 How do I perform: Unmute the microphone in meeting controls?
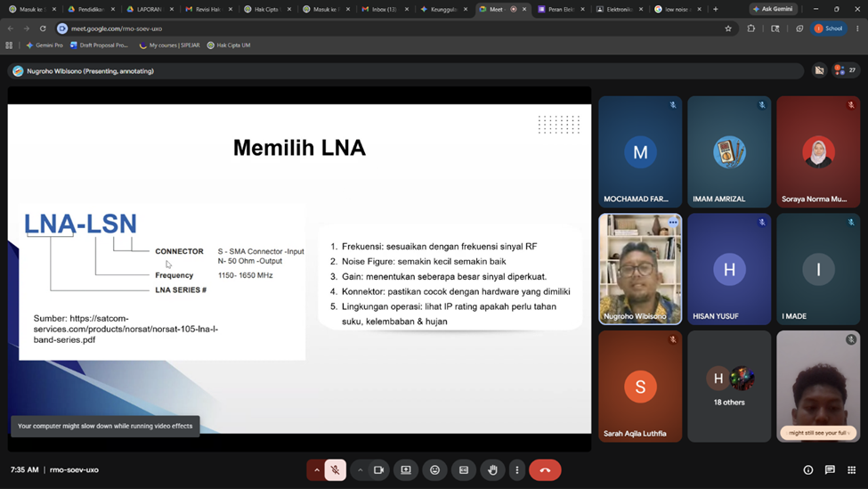point(335,470)
